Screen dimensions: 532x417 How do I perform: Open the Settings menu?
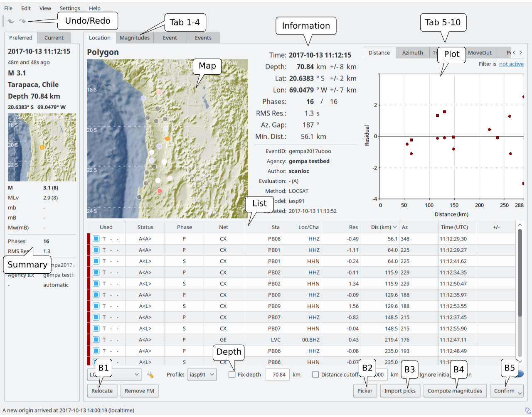70,8
